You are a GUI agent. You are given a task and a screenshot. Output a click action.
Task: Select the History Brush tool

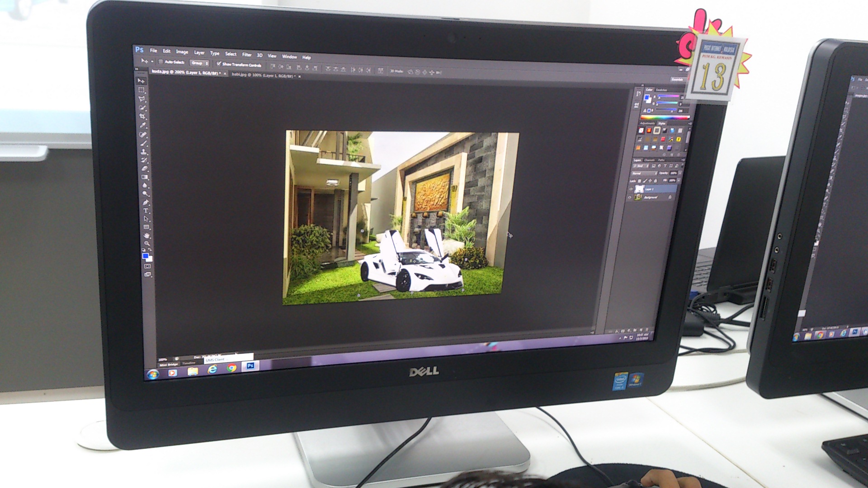coord(144,160)
